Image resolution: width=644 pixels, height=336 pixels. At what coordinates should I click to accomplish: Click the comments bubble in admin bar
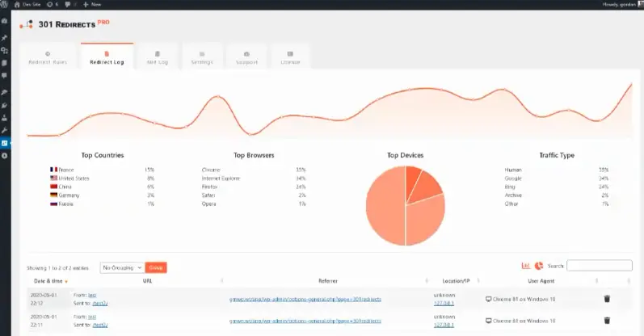coord(69,4)
